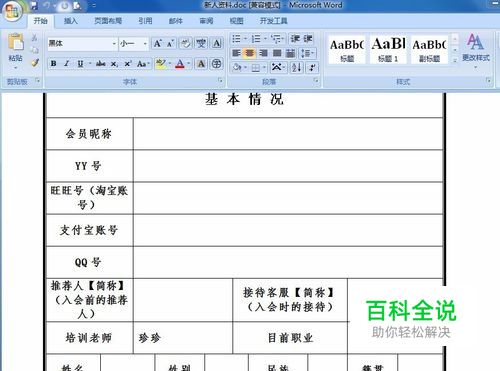Screen dimensions: 500x371
Task: Align the paragraph to the right
Action: point(263,53)
